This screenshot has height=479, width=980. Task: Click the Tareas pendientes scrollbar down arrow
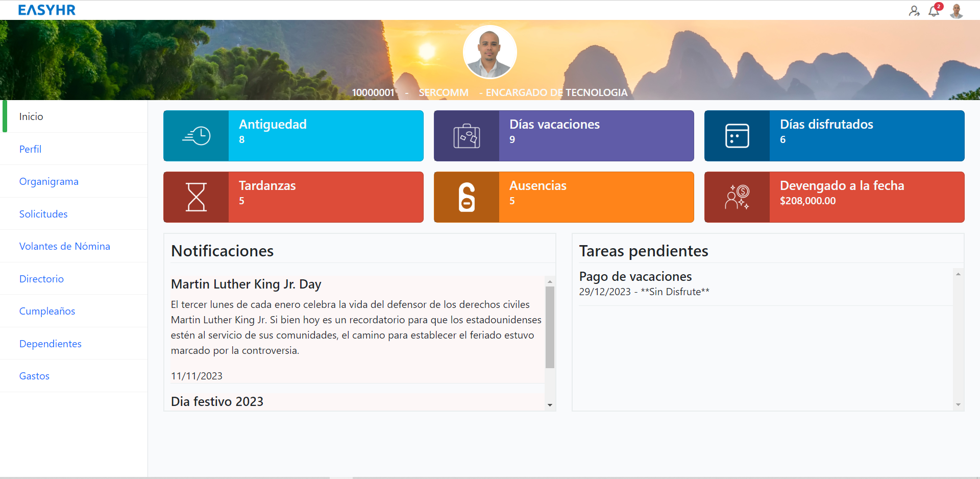click(x=958, y=404)
